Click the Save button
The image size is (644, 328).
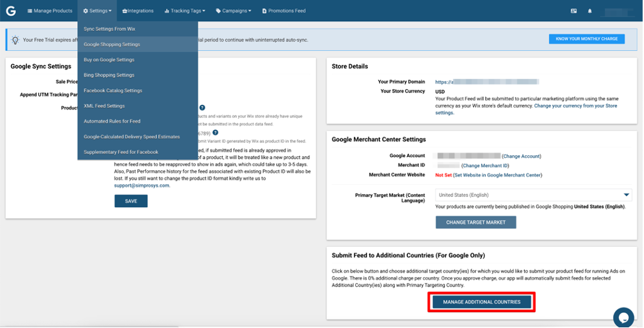tap(131, 201)
